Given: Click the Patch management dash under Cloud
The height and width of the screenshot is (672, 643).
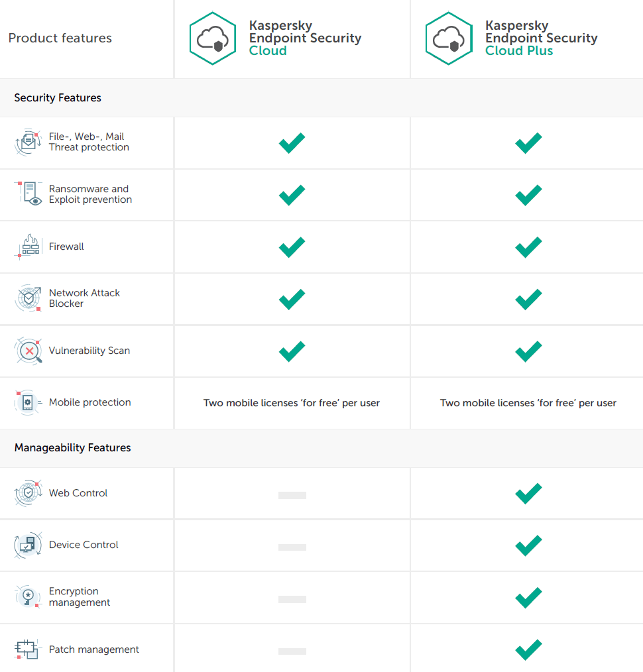Looking at the screenshot, I should [x=292, y=651].
